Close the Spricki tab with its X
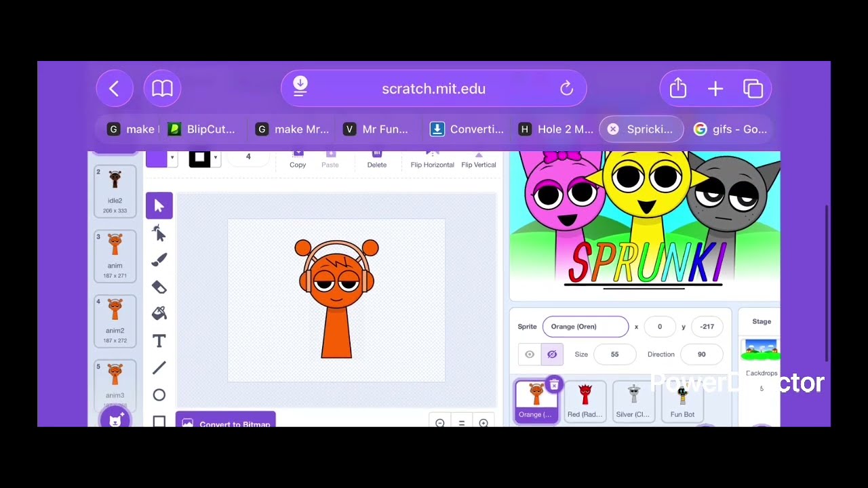Image resolution: width=868 pixels, height=488 pixels. pyautogui.click(x=613, y=129)
